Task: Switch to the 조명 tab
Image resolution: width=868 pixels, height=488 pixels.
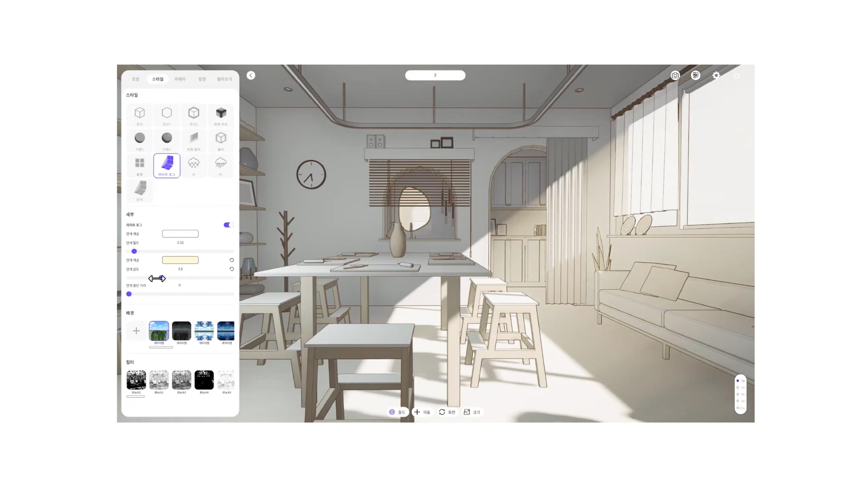Action: tap(136, 79)
